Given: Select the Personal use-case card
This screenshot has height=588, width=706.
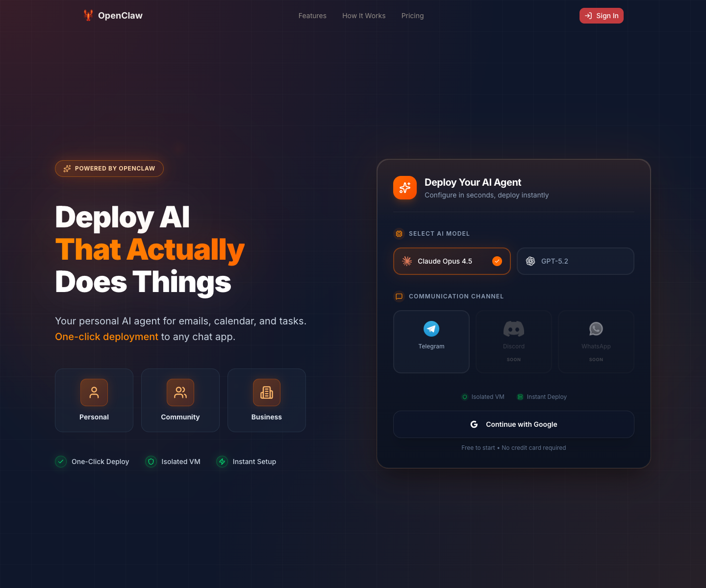Looking at the screenshot, I should (94, 400).
